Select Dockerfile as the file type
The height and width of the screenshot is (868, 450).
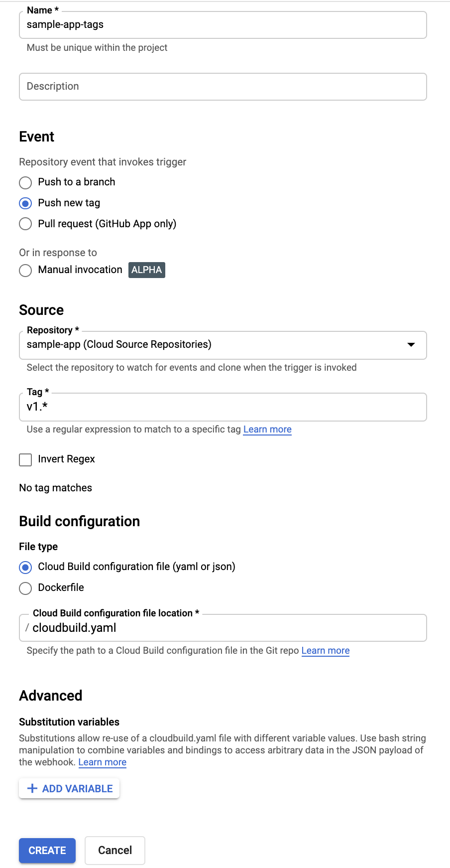(x=25, y=588)
